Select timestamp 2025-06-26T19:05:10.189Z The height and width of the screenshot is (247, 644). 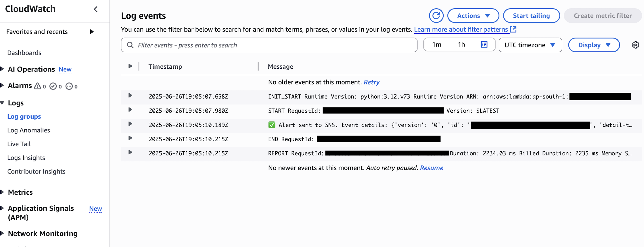(188, 125)
